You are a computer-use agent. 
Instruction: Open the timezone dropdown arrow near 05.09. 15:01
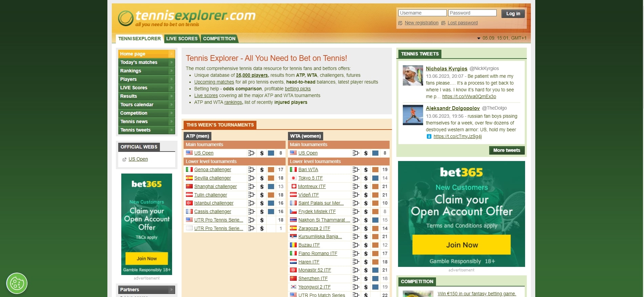[x=479, y=38]
